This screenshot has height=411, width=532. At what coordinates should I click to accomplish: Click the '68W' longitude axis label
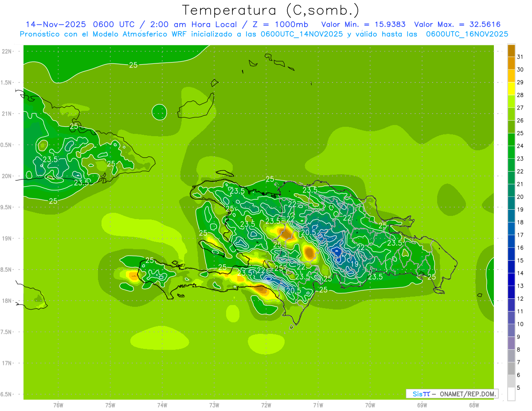[x=474, y=405]
